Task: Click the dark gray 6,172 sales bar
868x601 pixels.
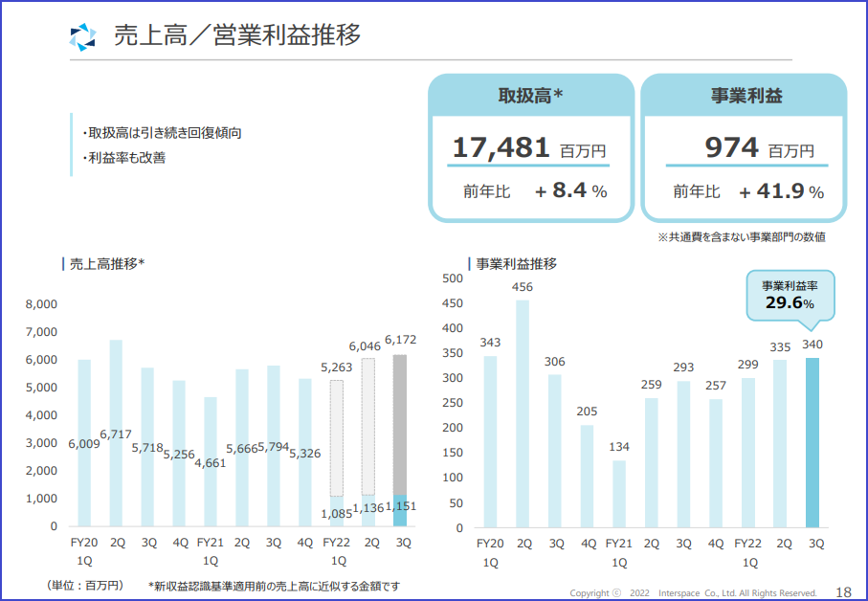Action: [400, 425]
